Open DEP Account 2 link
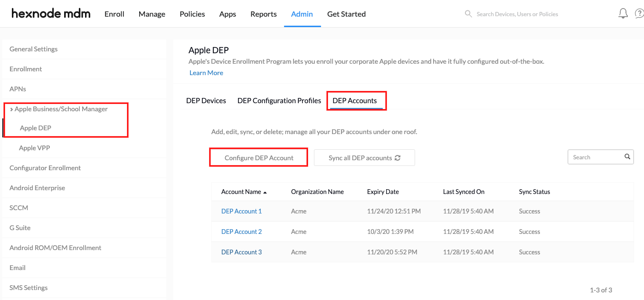644x300 pixels. [x=241, y=232]
